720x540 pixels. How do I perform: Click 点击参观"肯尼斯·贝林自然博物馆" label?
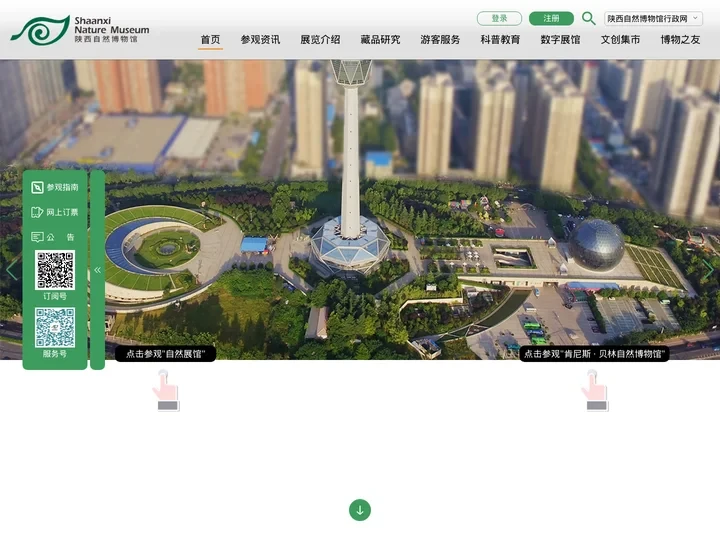(594, 354)
